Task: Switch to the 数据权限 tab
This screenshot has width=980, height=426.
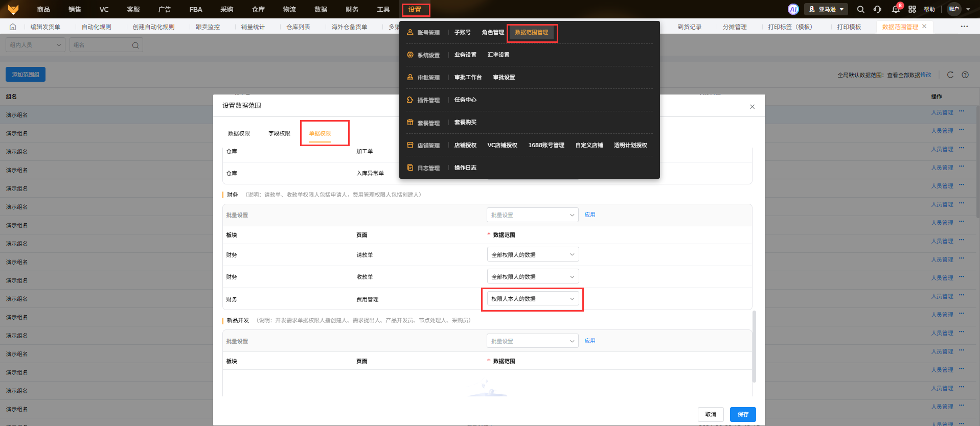Action: click(x=239, y=133)
